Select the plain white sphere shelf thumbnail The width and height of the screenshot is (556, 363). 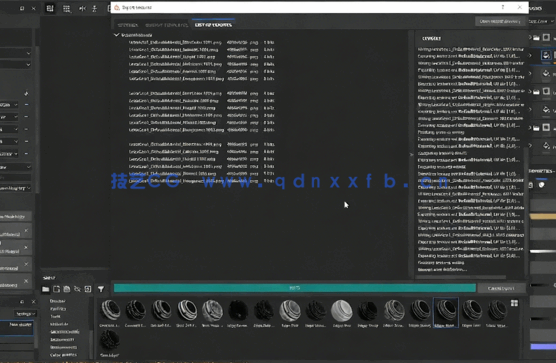(x=341, y=310)
